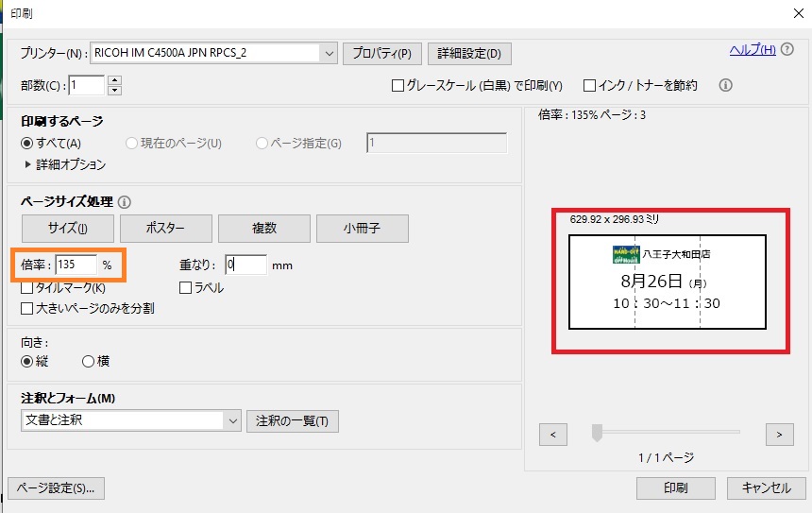The image size is (812, 513).
Task: Select 横 orientation radio button
Action: (x=89, y=361)
